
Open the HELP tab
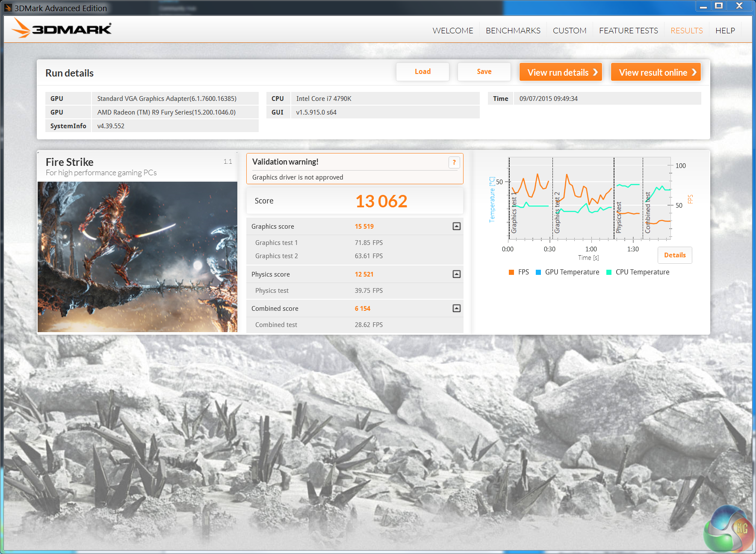click(725, 31)
